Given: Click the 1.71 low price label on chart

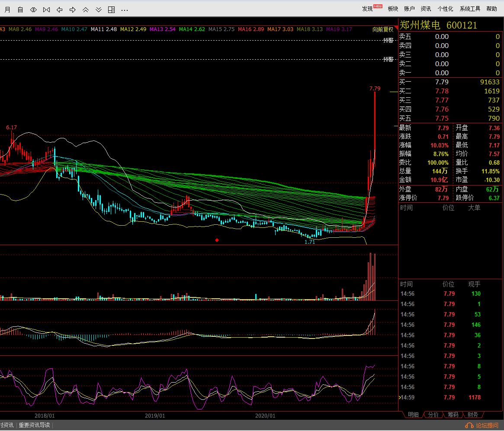Looking at the screenshot, I should (310, 242).
